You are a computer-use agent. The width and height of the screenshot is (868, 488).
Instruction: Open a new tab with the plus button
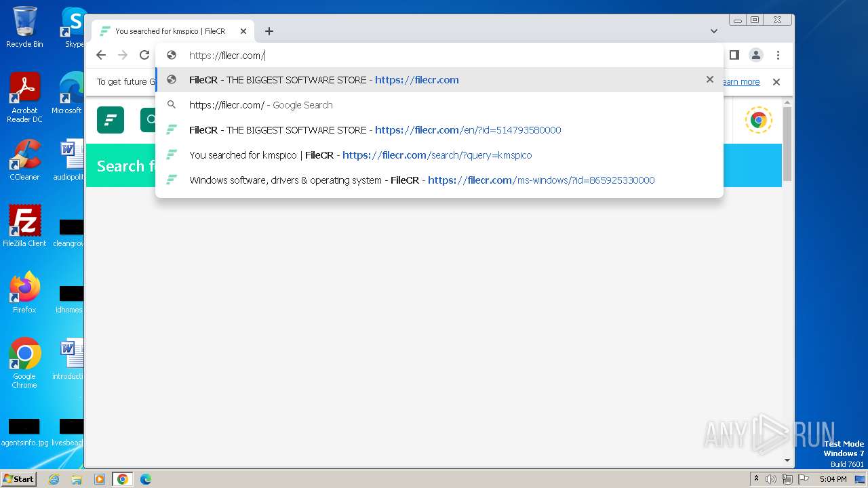269,31
